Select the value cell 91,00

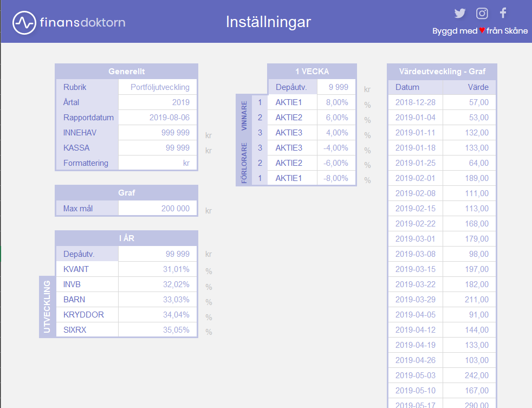[469, 315]
